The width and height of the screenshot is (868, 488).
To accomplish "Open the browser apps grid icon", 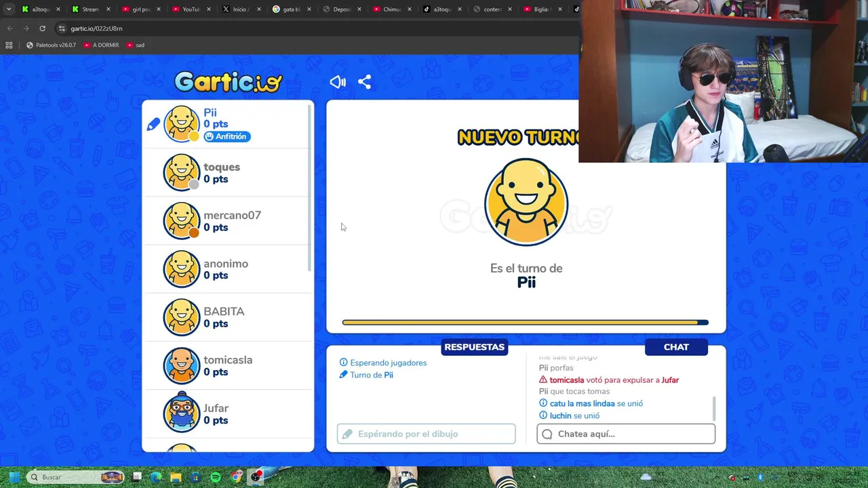I will [x=9, y=45].
